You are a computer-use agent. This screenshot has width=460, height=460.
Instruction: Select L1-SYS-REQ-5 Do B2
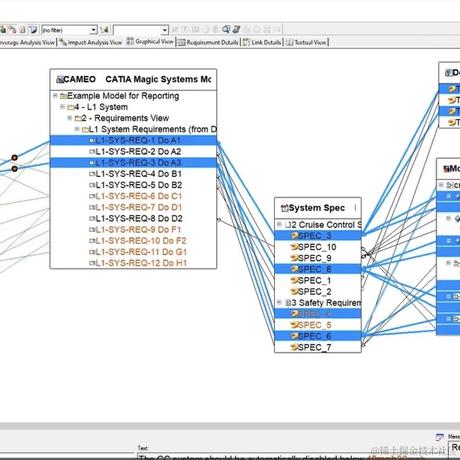(133, 185)
